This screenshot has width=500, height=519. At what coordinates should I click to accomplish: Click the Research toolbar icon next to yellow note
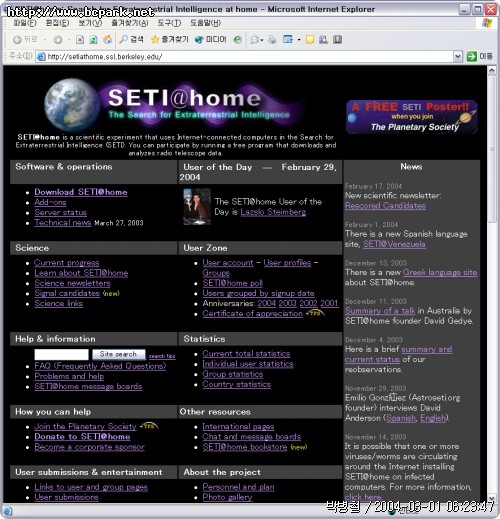(x=323, y=40)
